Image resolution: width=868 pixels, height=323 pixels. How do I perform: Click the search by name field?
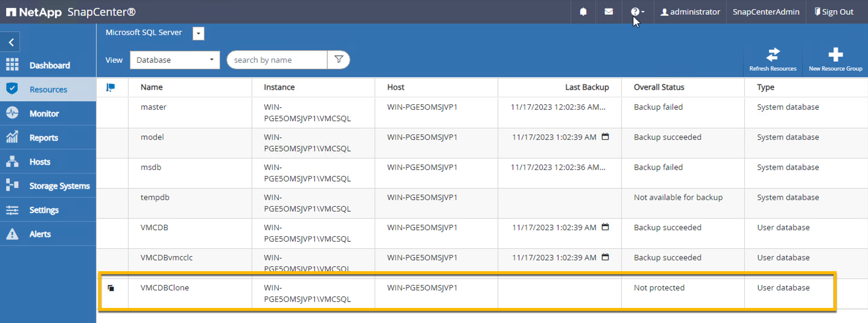click(277, 60)
